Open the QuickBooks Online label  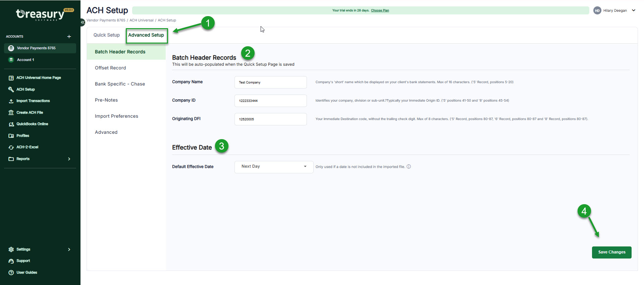pyautogui.click(x=32, y=124)
